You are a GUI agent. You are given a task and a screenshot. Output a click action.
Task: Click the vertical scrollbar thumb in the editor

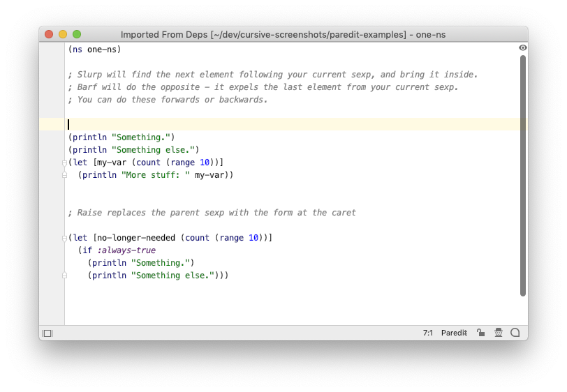click(x=522, y=176)
